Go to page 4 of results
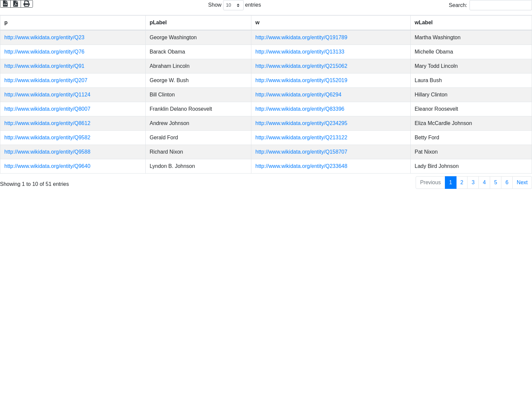 pos(484,183)
